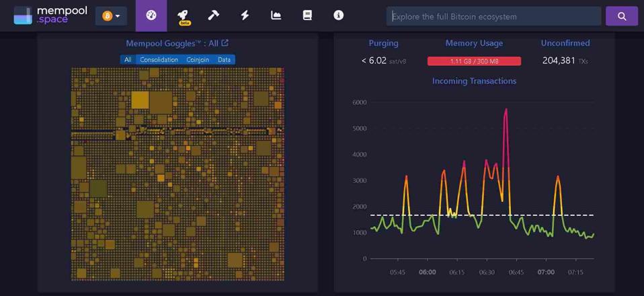644x296 pixels.
Task: Open the Accelerator rocket beta icon
Action: [x=183, y=15]
